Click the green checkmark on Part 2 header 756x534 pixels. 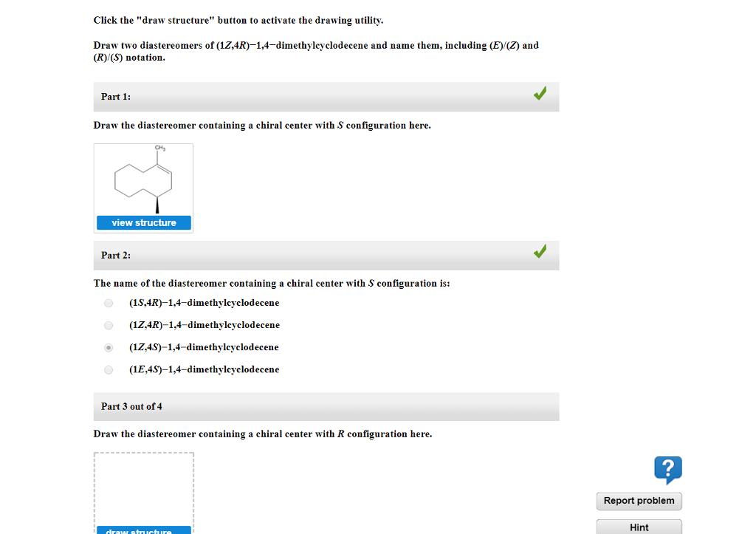coord(540,251)
